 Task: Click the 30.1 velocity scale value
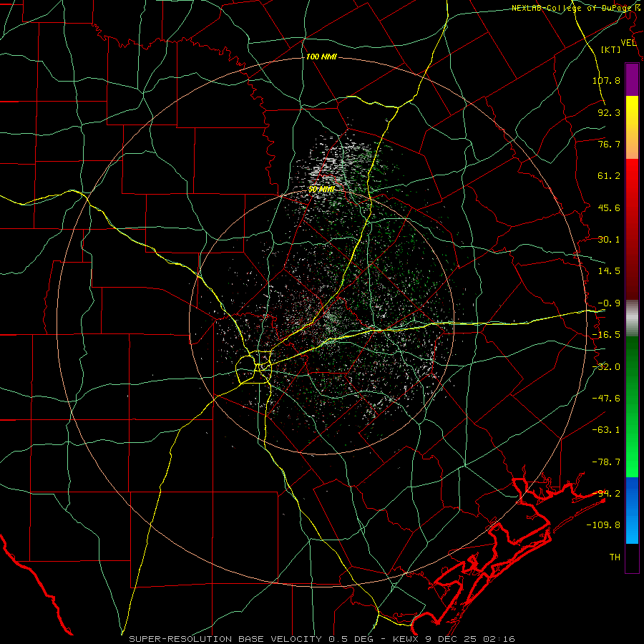click(x=609, y=240)
